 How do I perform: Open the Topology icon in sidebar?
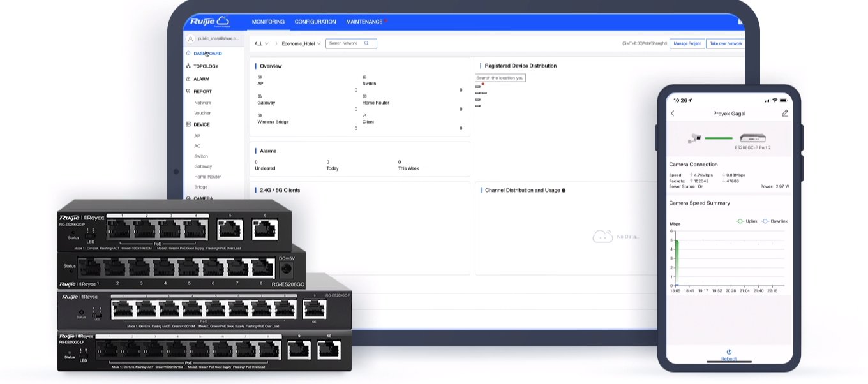tap(188, 66)
